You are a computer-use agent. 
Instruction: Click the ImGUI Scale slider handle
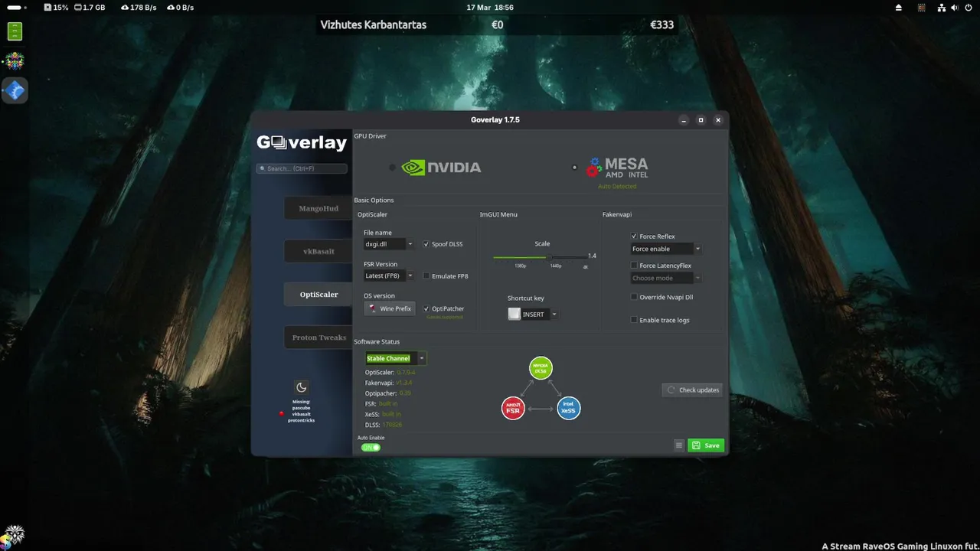coord(548,257)
